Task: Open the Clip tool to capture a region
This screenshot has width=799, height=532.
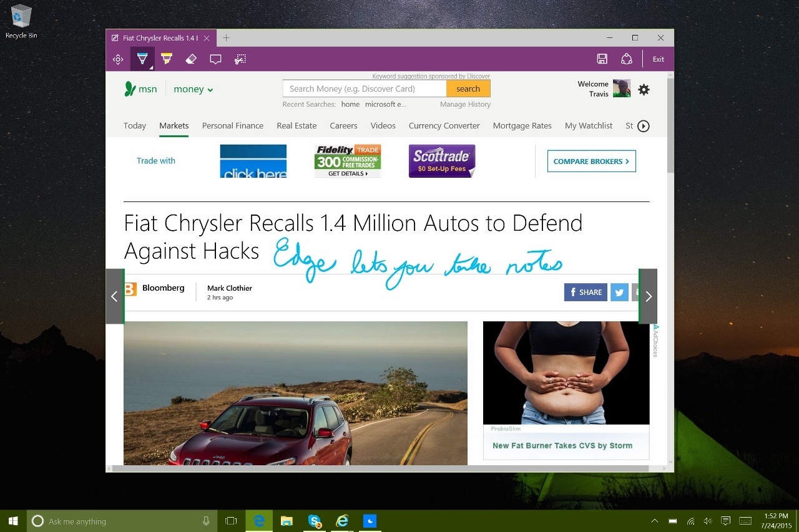Action: click(x=240, y=59)
